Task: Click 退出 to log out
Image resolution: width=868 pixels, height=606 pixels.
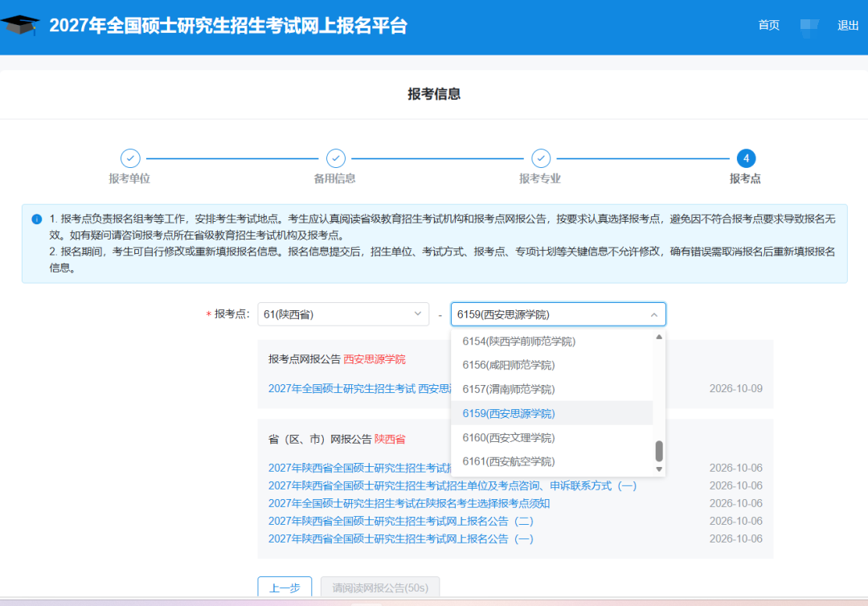Action: [x=848, y=25]
